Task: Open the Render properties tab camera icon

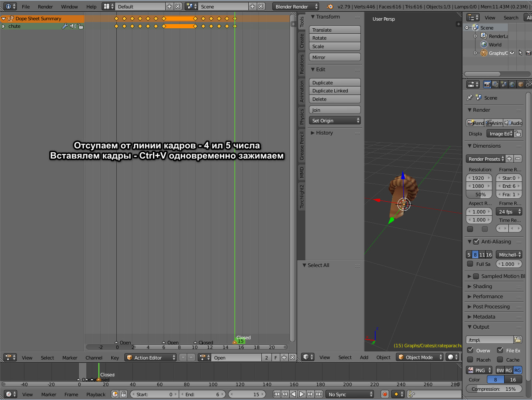Action: [487, 84]
